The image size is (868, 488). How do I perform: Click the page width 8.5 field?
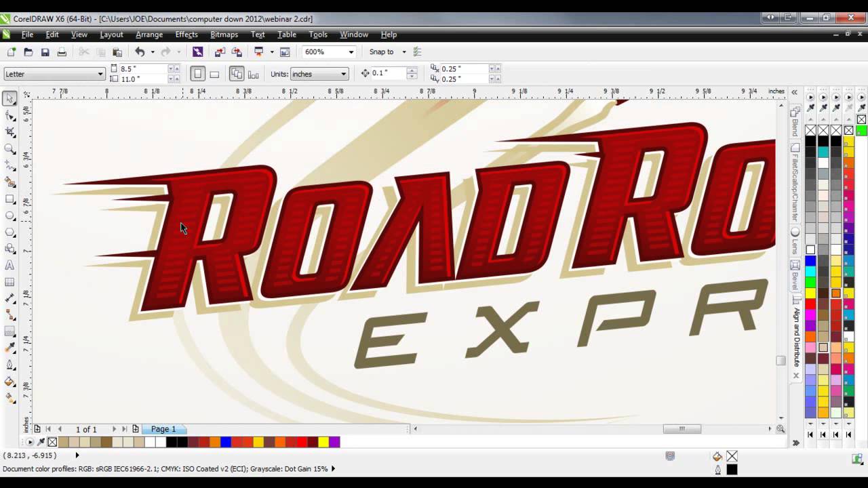142,69
